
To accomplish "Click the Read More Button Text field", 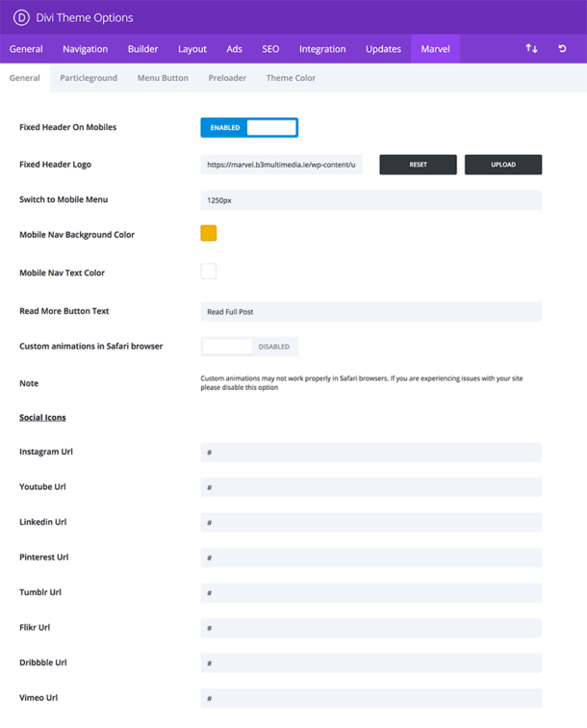I will pyautogui.click(x=370, y=312).
